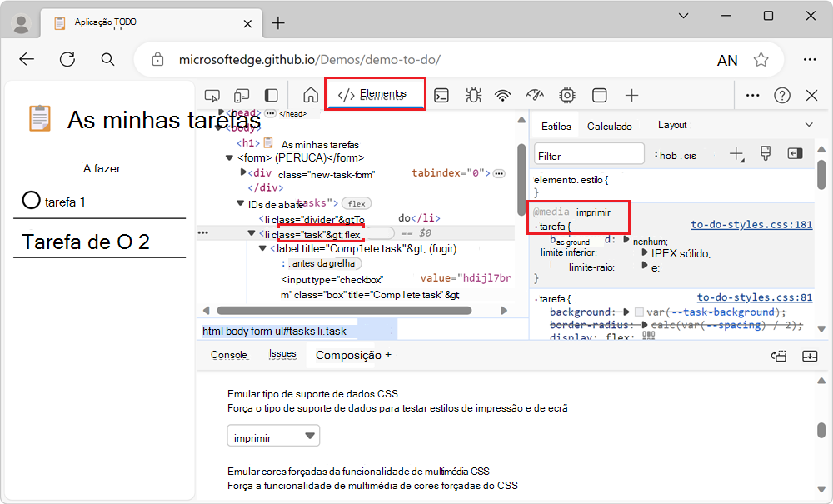Toggle the DevTools sidebar dock icon
This screenshot has height=504, width=833.
pos(272,96)
